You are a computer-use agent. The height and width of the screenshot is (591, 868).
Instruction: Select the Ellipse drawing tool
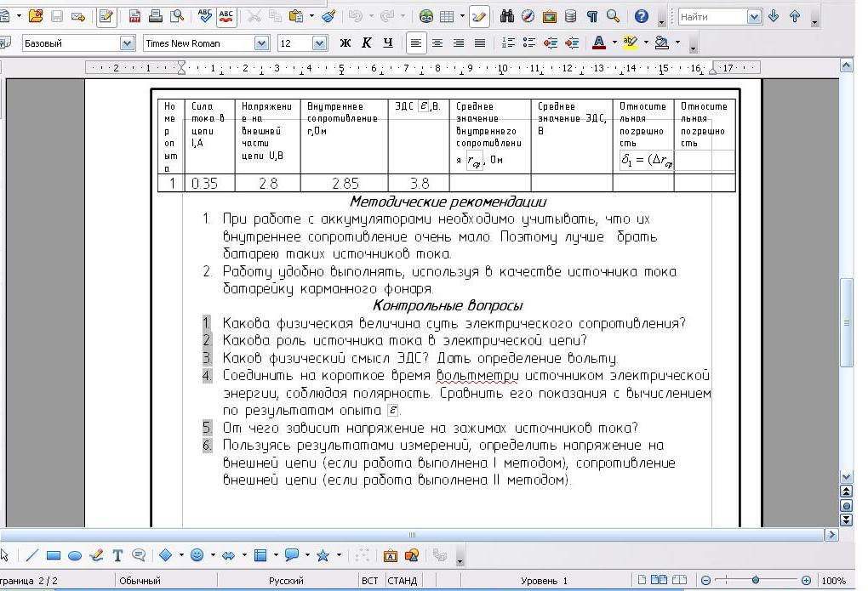click(75, 555)
